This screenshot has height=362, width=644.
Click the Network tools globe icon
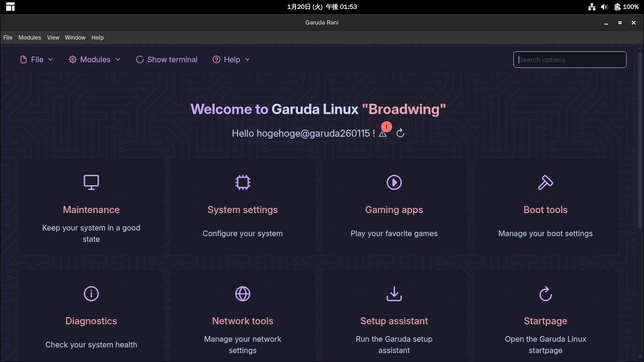(x=243, y=294)
